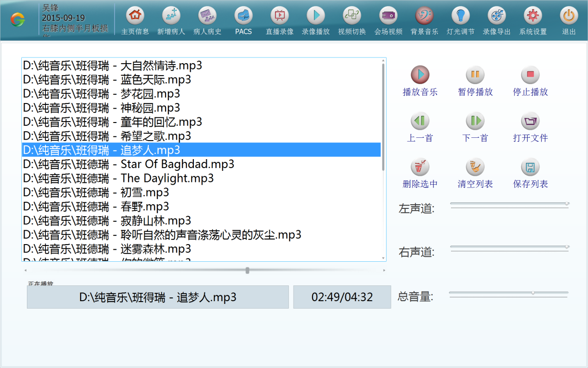588x368 pixels.
Task: Open 灯光调节 light adjustment
Action: tap(460, 15)
